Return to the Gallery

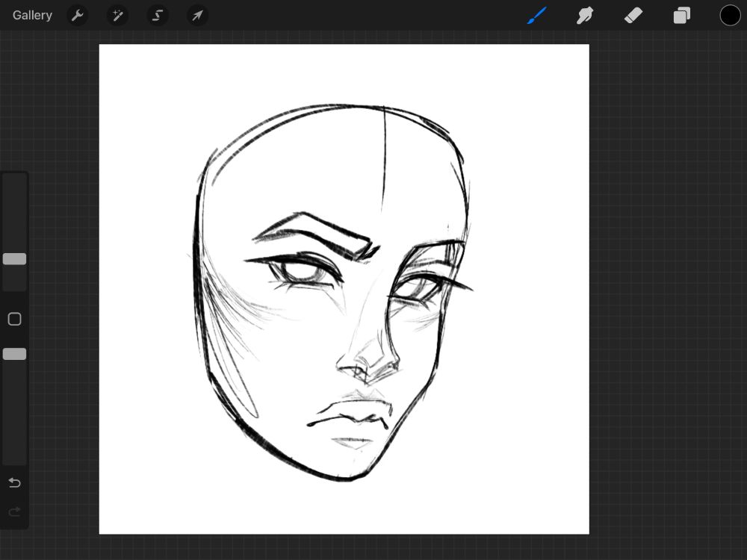[x=31, y=15]
